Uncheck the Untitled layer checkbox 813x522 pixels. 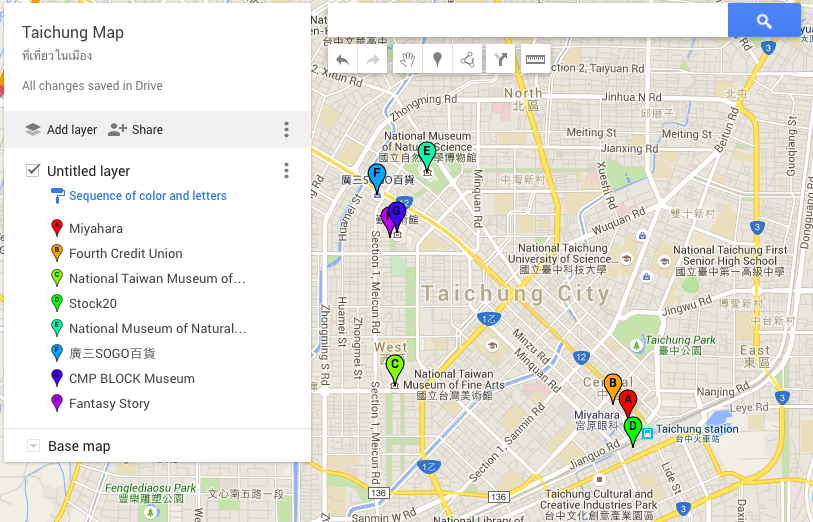coord(33,171)
